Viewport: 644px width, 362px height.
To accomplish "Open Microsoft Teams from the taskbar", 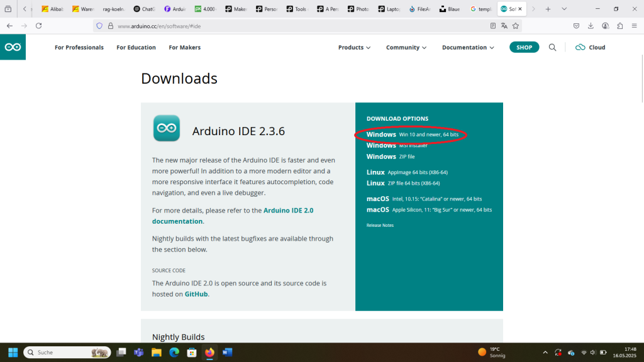I will click(x=139, y=353).
